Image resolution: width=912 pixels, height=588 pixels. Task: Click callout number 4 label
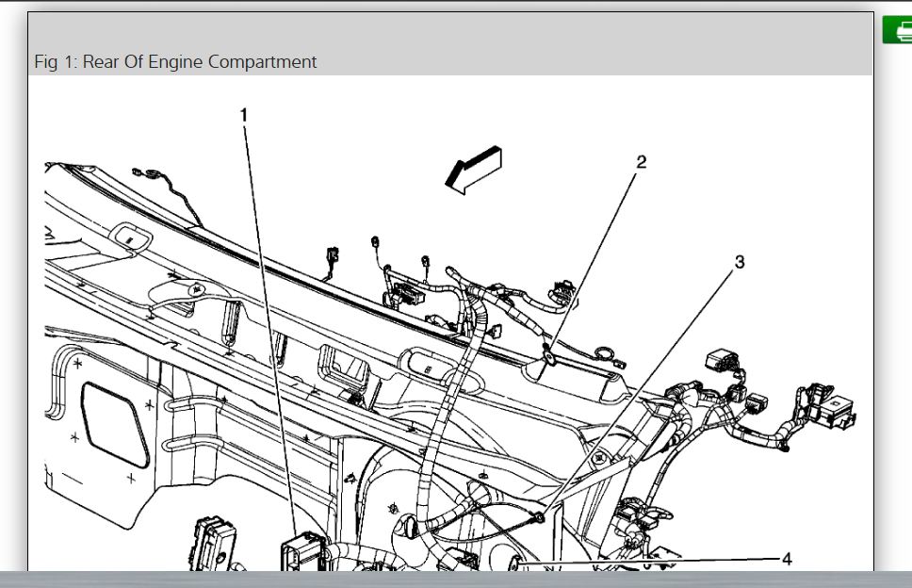pyautogui.click(x=787, y=560)
